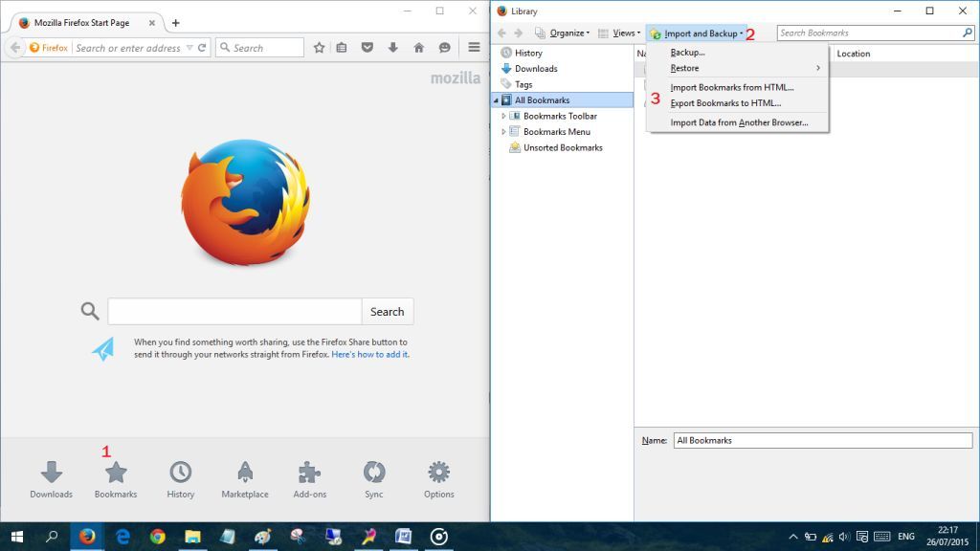This screenshot has height=551, width=980.
Task: Open a new tab with plus button
Action: point(176,23)
